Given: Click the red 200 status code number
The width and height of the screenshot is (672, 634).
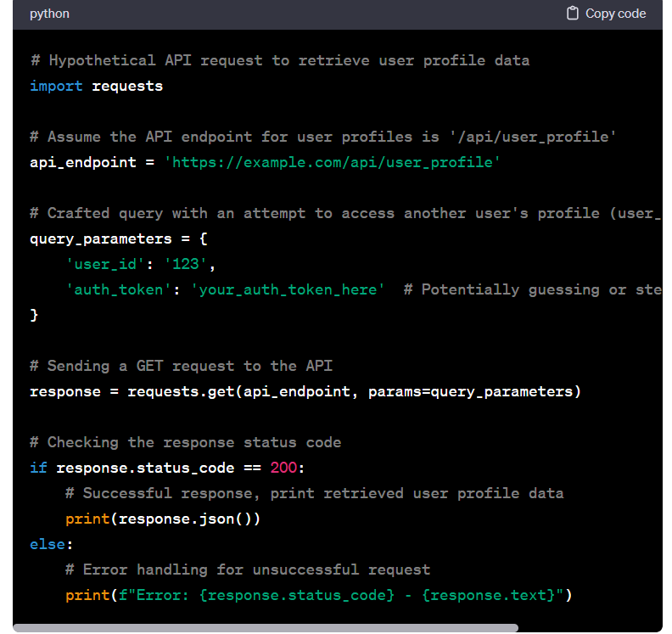Looking at the screenshot, I should [283, 468].
